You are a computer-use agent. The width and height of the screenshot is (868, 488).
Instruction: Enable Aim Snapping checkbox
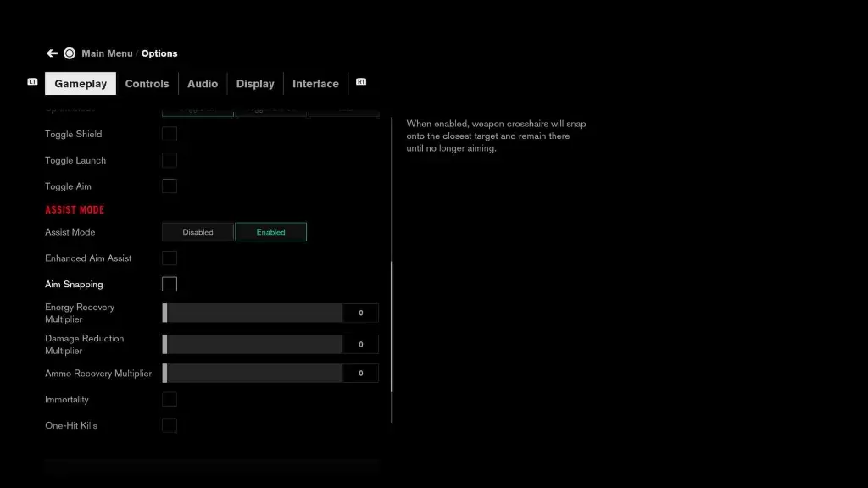[x=170, y=285]
